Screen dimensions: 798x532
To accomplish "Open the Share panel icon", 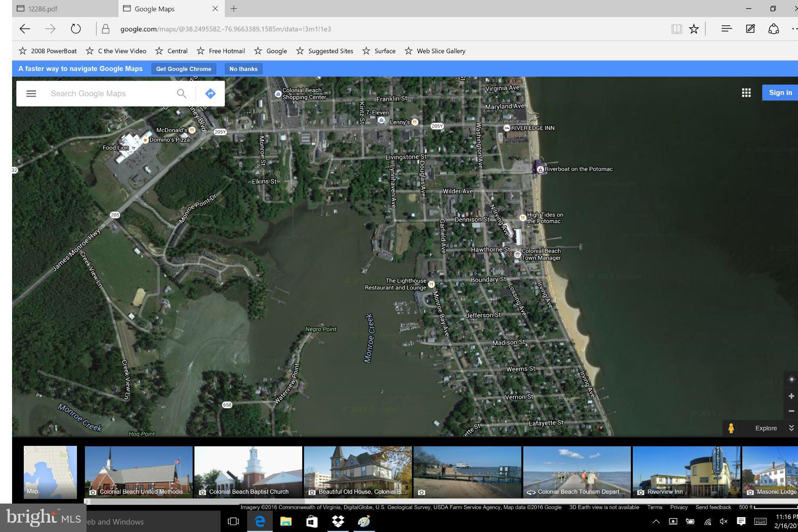I will (773, 28).
